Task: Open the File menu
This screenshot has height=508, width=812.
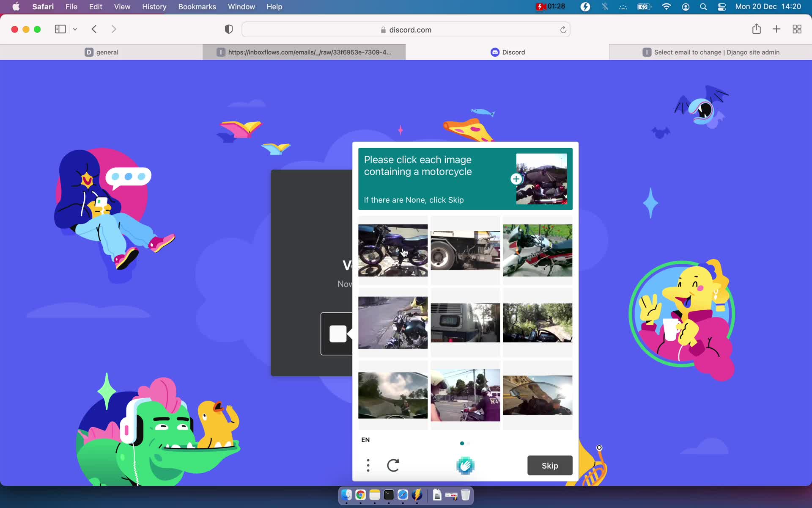Action: (71, 7)
